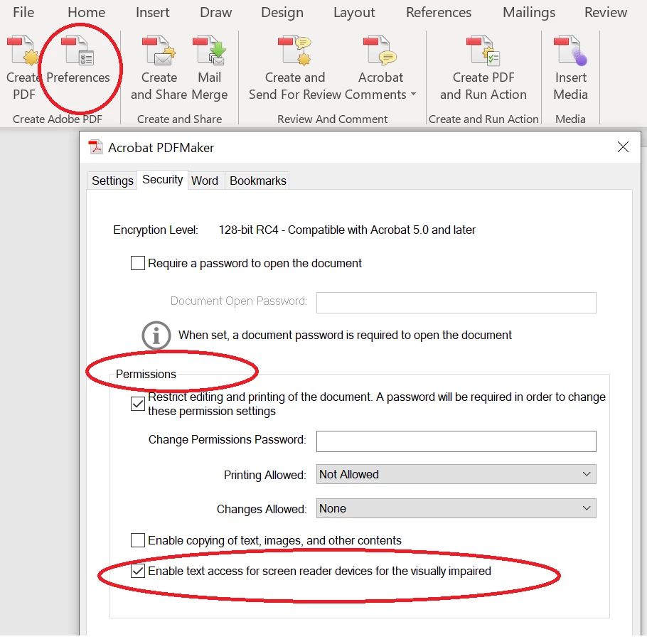Open the File menu tab

(23, 12)
